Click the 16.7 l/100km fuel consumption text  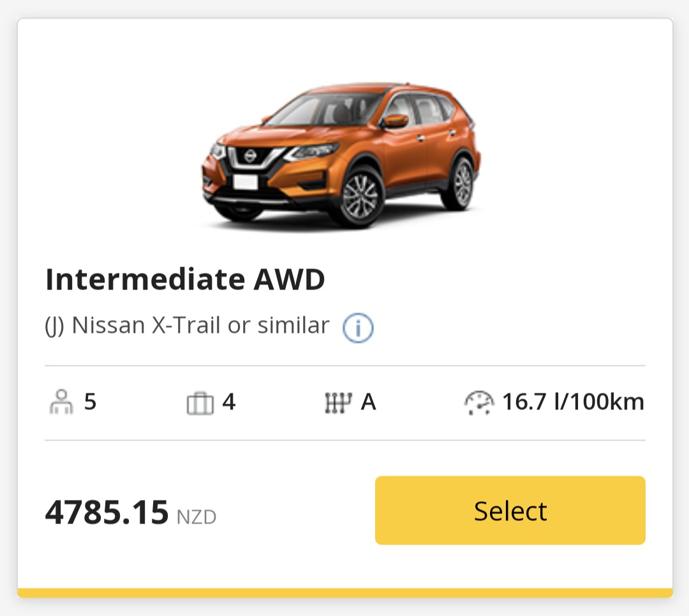[x=573, y=402]
